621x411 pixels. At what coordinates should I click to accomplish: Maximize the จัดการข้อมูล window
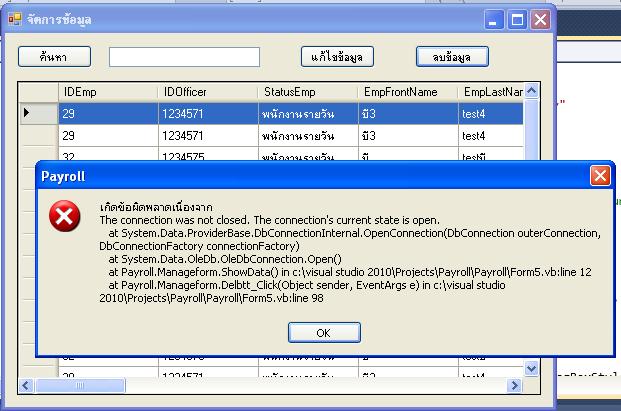coord(517,19)
